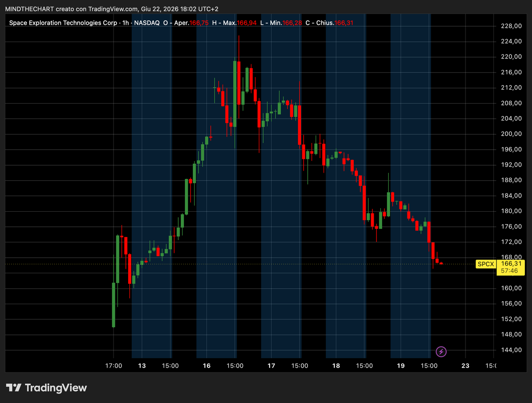
Task: Click the 19 date label on time axis
Action: 401,366
